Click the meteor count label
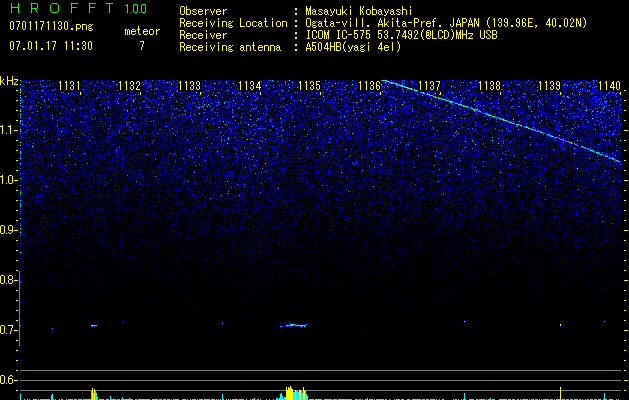Viewport: 629px width, 400px height. [142, 31]
